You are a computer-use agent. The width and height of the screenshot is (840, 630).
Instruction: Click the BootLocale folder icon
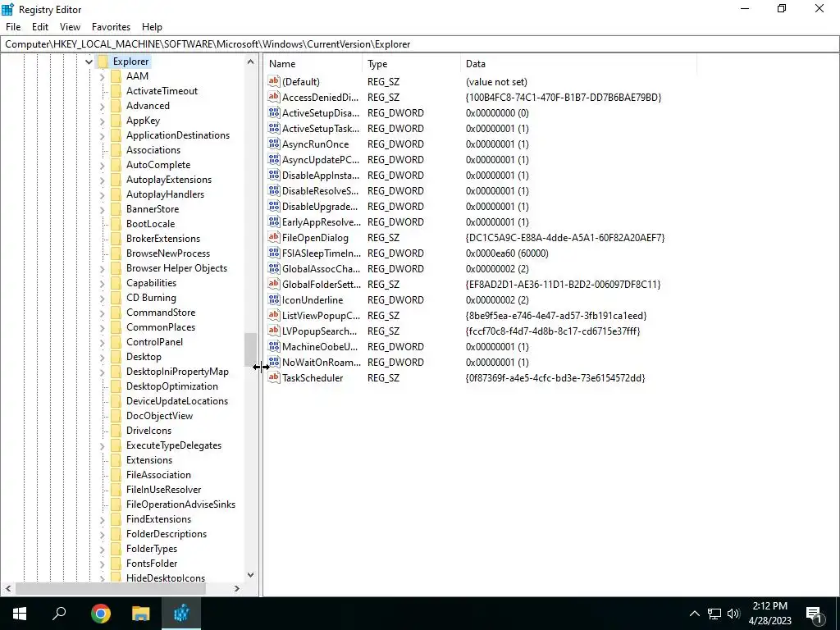pos(116,224)
